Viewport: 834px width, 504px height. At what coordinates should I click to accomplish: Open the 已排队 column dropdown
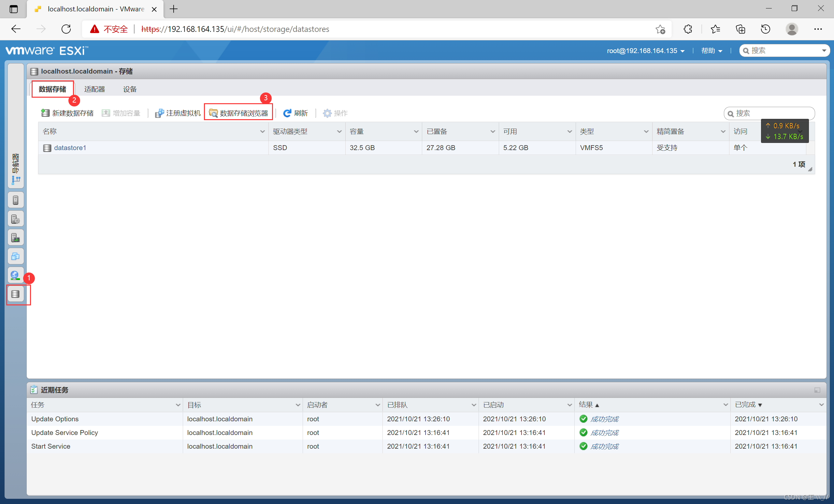(474, 405)
